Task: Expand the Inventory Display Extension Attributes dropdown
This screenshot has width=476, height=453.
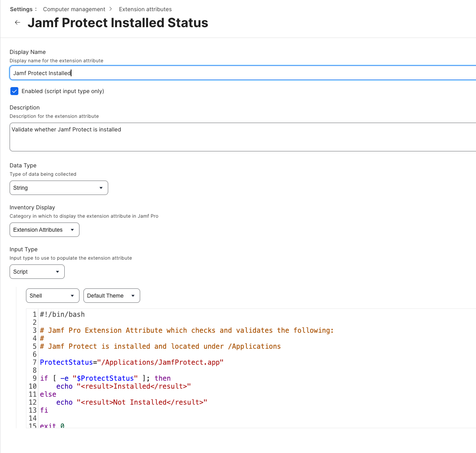Action: (x=44, y=230)
